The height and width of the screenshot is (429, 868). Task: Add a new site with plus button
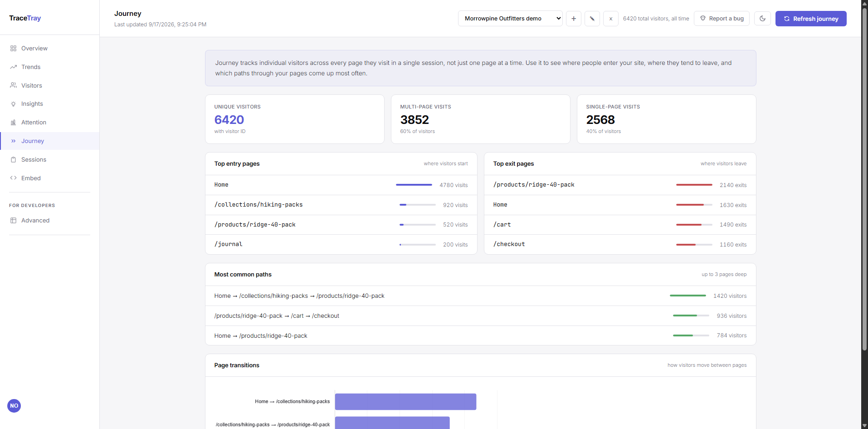pos(574,19)
